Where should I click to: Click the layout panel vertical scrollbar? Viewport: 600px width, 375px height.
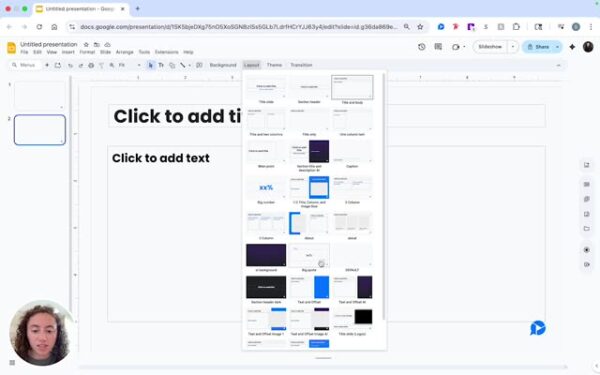coord(384,197)
